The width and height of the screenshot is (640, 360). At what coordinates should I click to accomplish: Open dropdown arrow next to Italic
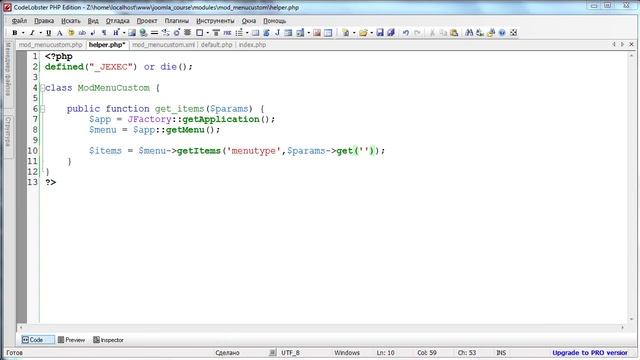tap(40, 33)
